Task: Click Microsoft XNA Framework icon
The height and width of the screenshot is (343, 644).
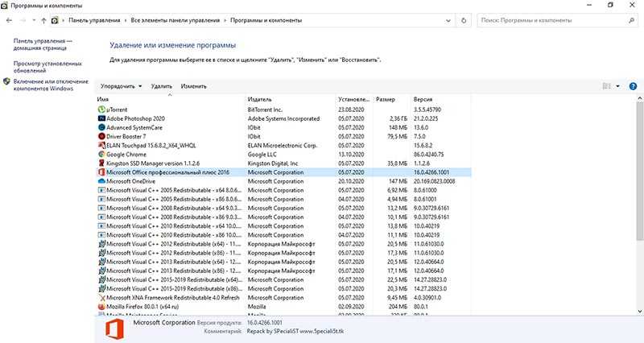Action: coord(101,298)
